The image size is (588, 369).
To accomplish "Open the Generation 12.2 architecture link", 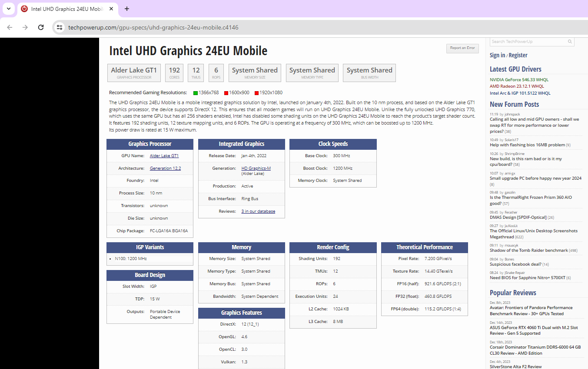I will click(x=165, y=168).
